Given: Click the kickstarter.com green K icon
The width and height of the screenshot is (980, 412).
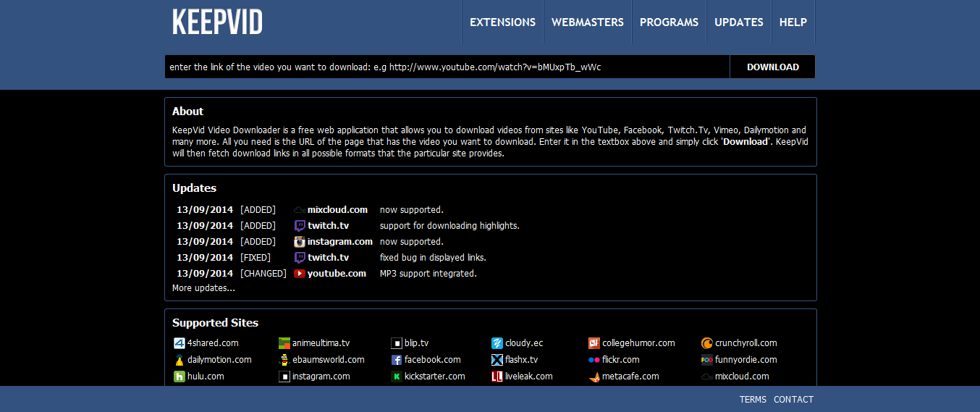Looking at the screenshot, I should click(397, 377).
